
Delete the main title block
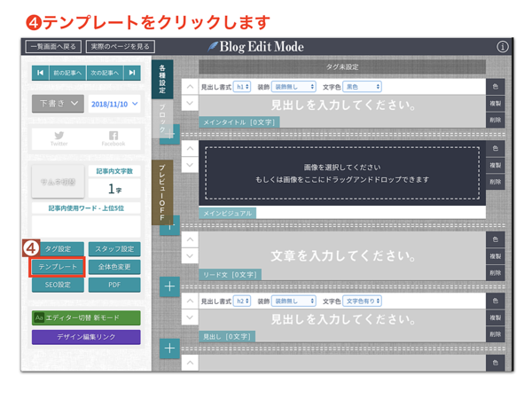(496, 120)
